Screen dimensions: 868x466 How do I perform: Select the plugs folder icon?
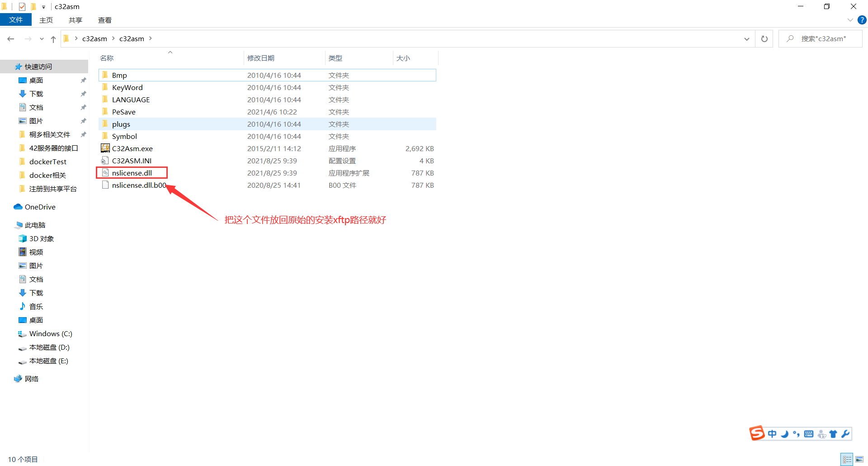105,124
